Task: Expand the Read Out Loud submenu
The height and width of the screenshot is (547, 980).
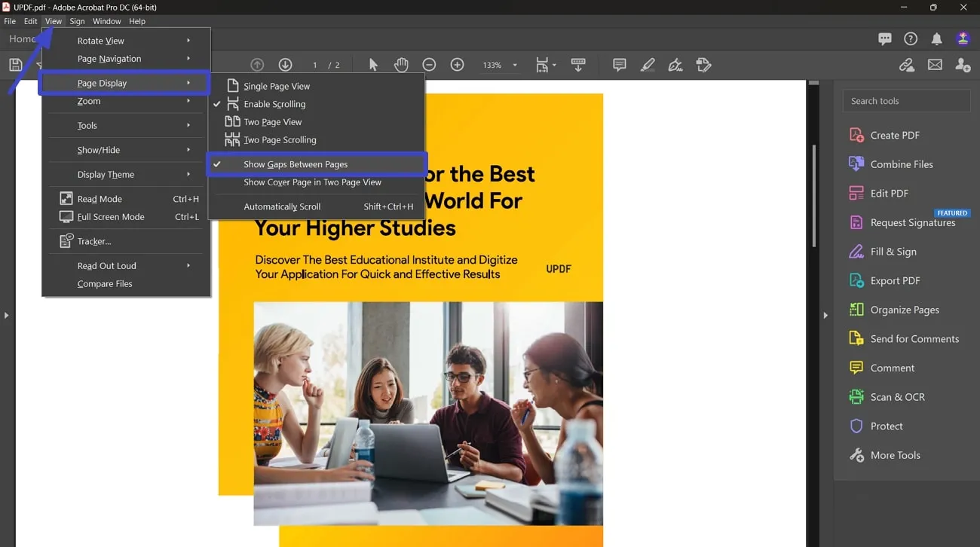Action: 106,265
